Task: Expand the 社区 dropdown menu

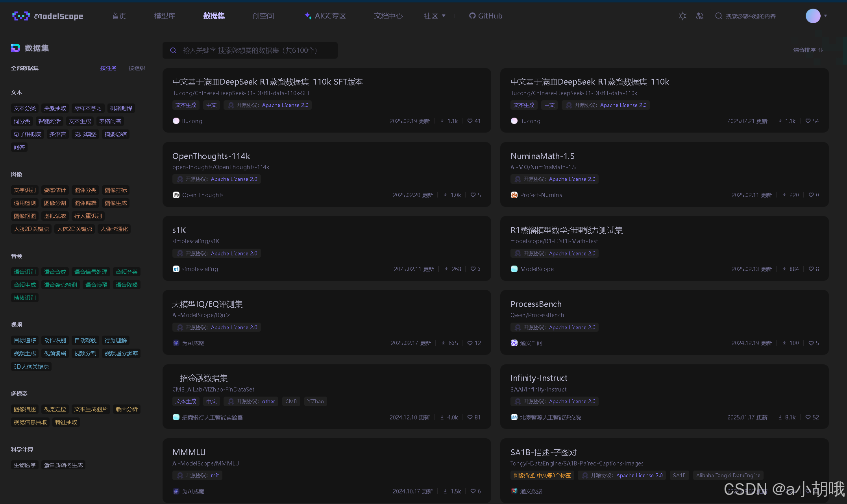Action: 435,16
